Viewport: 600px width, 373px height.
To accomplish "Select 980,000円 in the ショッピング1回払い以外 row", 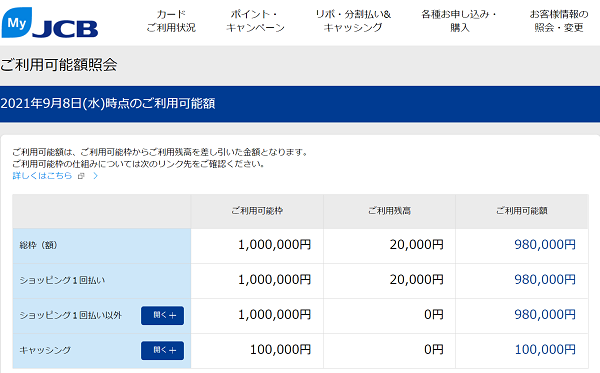I will [545, 314].
